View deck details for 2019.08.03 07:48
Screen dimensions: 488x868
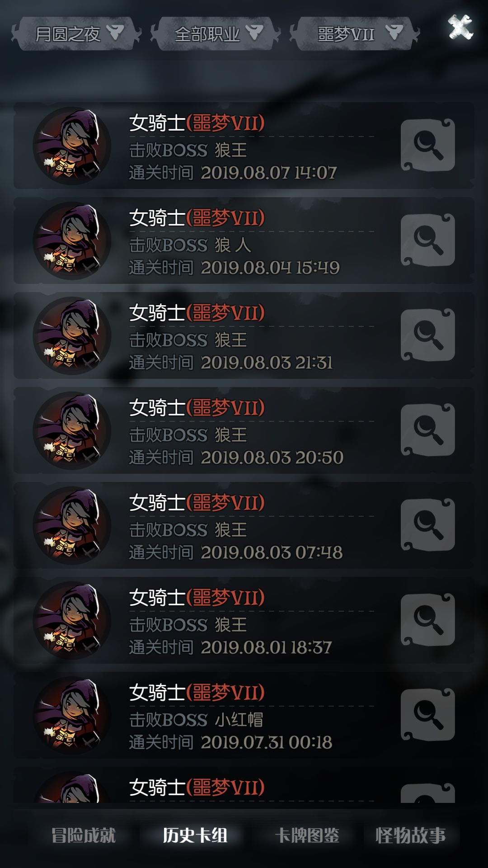(427, 525)
